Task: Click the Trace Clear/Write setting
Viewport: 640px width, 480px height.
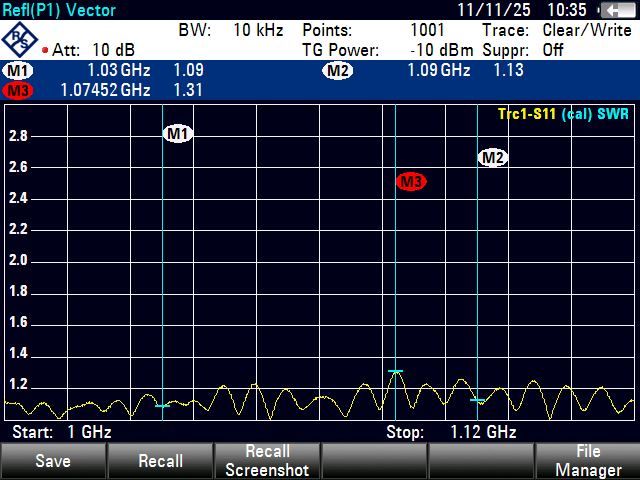Action: click(587, 30)
